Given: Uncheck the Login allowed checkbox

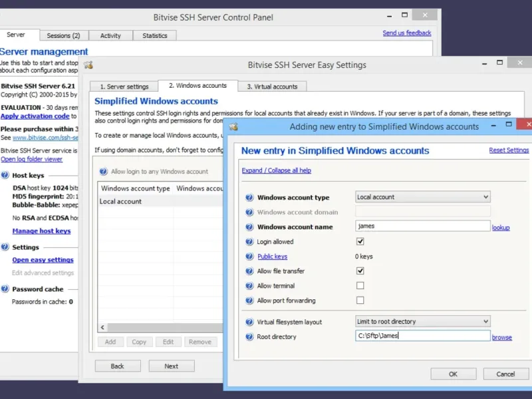Looking at the screenshot, I should (x=360, y=241).
